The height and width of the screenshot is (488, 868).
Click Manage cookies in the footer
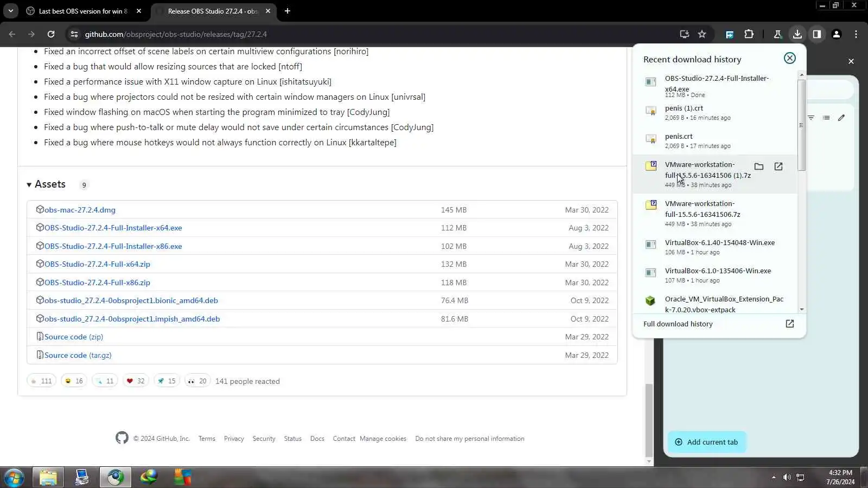[383, 439]
